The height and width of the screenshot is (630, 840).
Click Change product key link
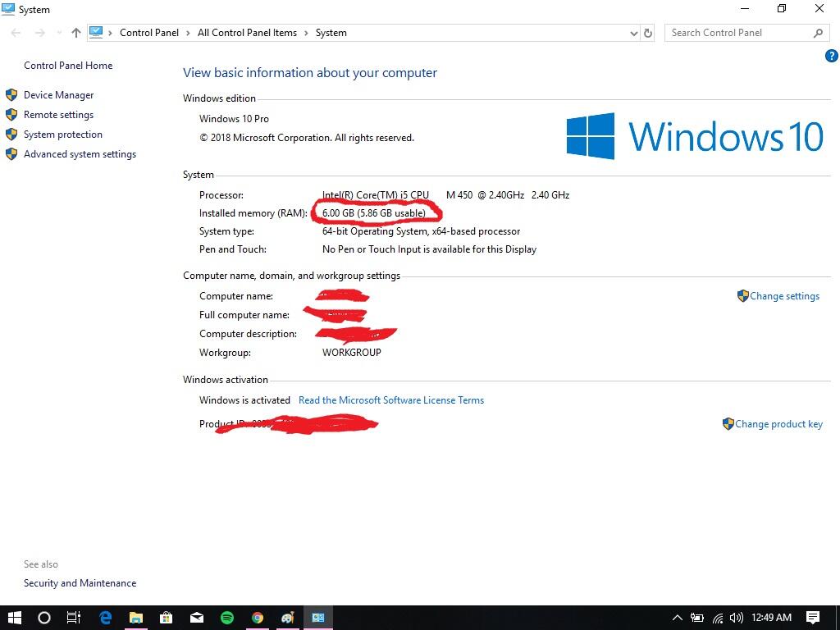click(778, 424)
